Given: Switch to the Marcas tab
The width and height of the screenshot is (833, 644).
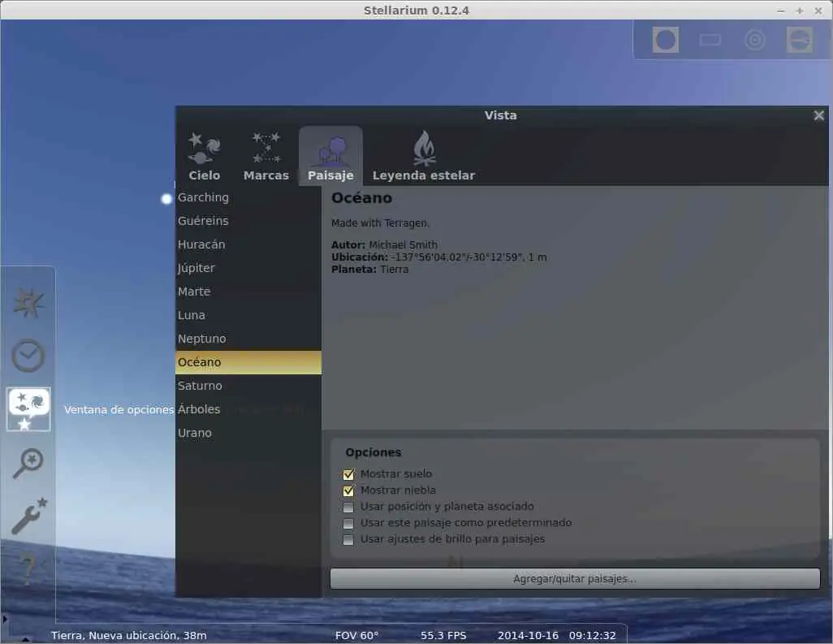Looking at the screenshot, I should 266,156.
